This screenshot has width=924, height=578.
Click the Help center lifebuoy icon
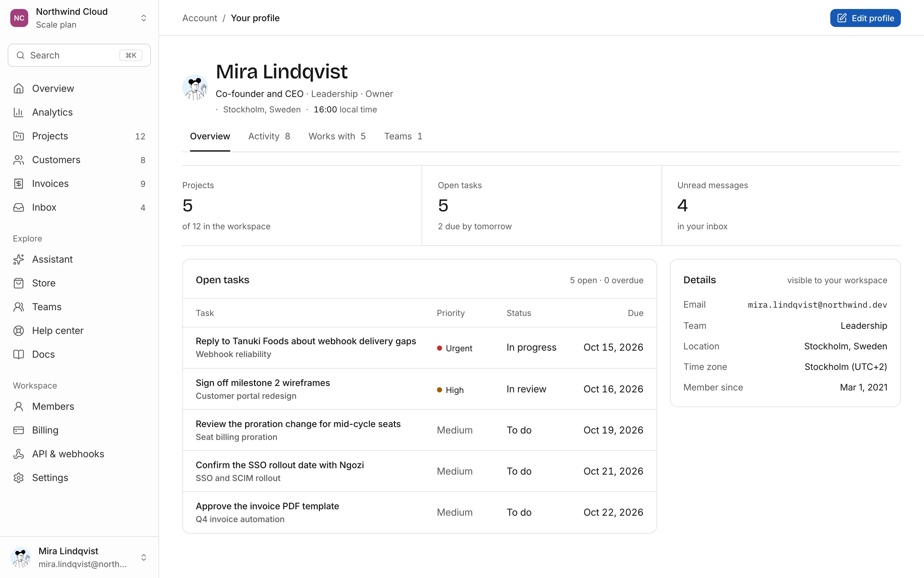[18, 330]
